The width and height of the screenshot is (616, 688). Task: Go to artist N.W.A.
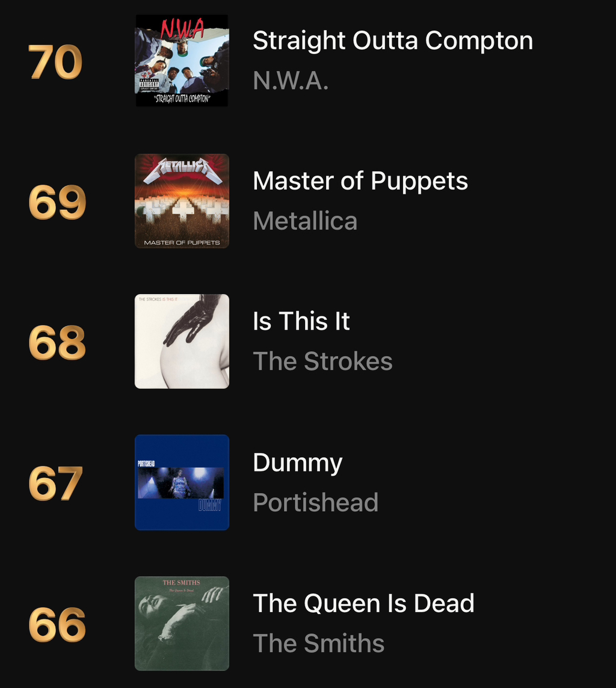pyautogui.click(x=291, y=81)
